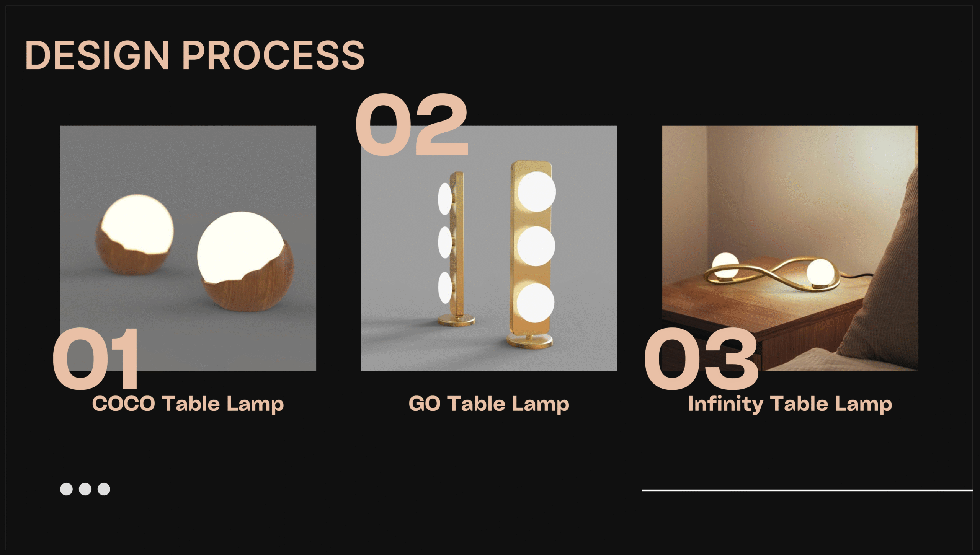Select the Infinity Table Lamp caption
Image resolution: width=980 pixels, height=555 pixels.
click(x=790, y=404)
